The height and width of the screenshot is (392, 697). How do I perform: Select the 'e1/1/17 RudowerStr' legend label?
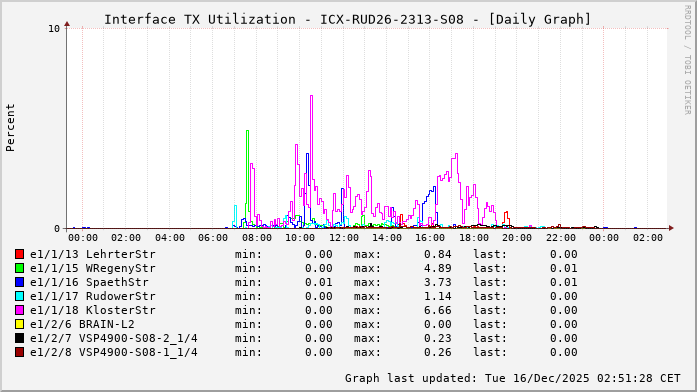tap(92, 296)
